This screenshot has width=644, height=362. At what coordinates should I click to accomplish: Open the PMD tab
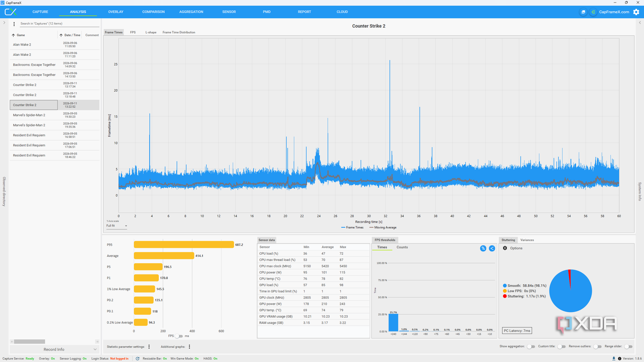(267, 12)
